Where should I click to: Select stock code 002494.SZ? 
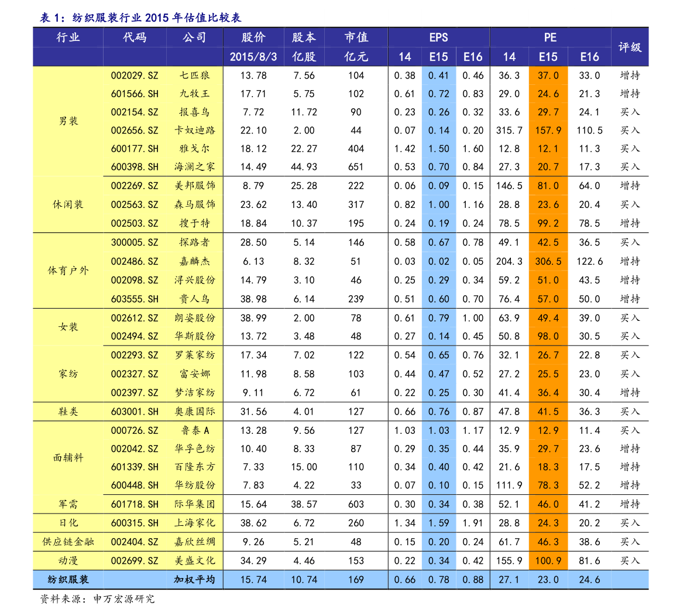[x=135, y=336]
